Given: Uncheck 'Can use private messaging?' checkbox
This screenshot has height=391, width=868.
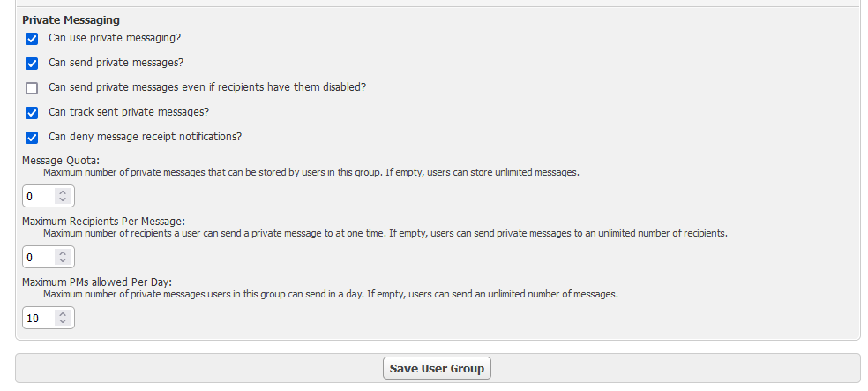Looking at the screenshot, I should coord(33,39).
